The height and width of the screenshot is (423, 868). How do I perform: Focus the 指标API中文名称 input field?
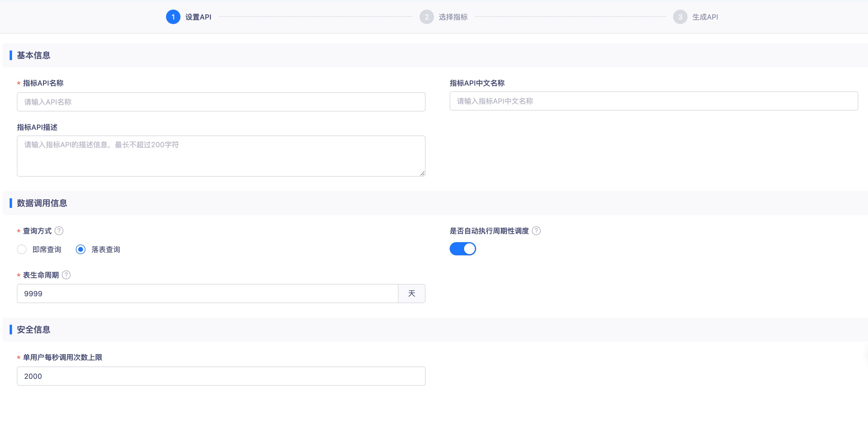pos(654,101)
